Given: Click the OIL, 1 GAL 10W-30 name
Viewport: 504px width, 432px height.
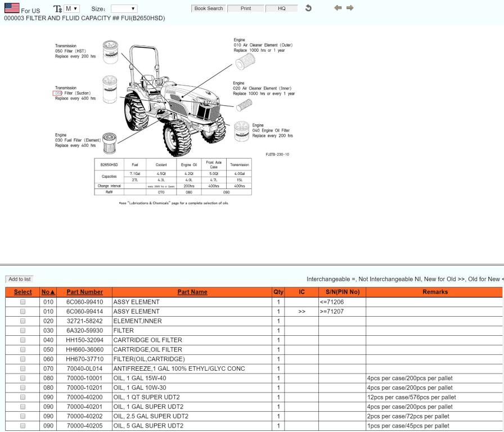Looking at the screenshot, I should point(140,388).
